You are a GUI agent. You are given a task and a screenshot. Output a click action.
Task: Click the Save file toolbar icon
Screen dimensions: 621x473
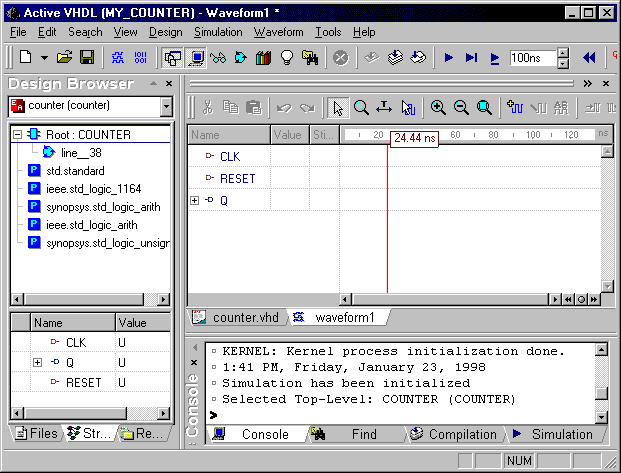[87, 58]
